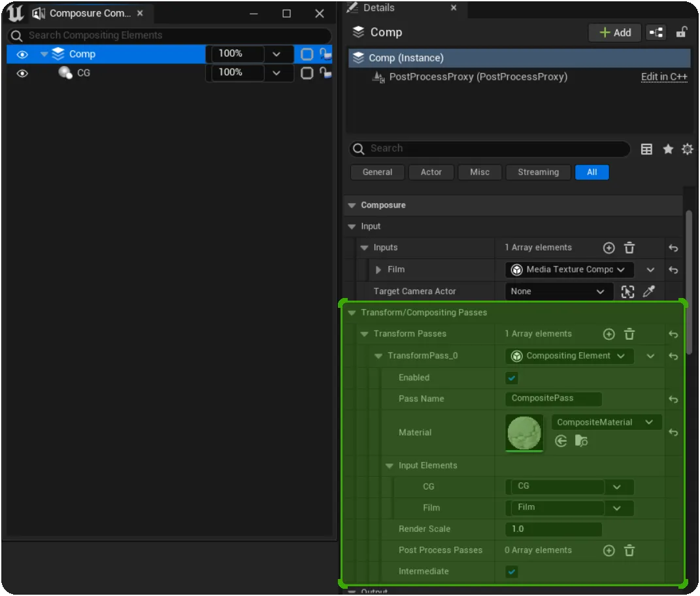Open Film element options chevron
This screenshot has height=596, width=700.
tap(650, 270)
